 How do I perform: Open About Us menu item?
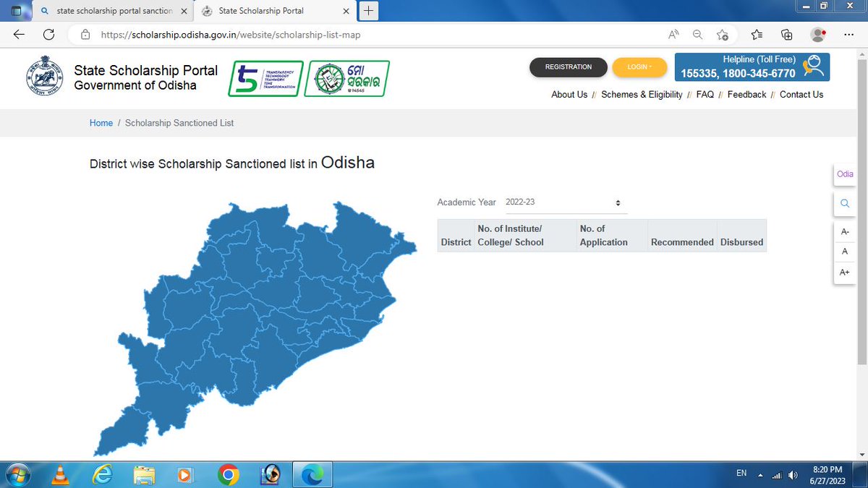tap(569, 95)
